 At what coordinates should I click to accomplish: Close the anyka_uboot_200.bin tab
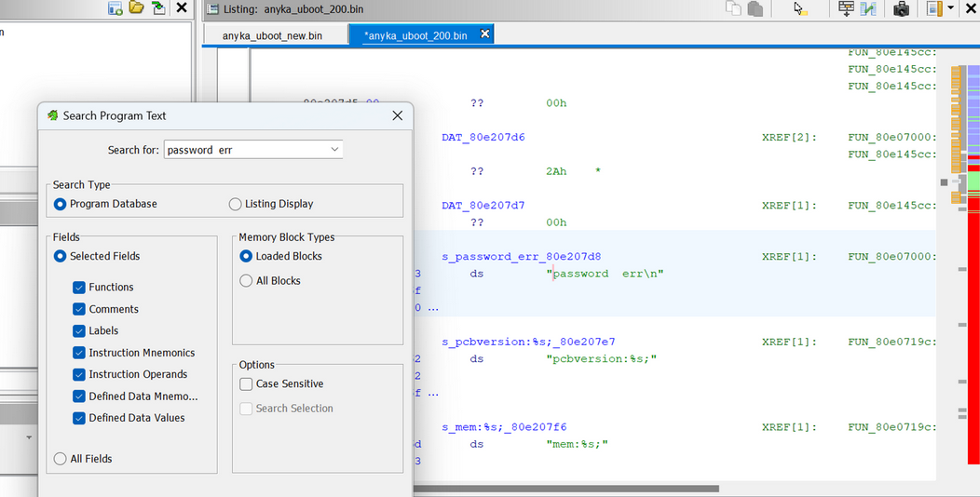tap(484, 34)
